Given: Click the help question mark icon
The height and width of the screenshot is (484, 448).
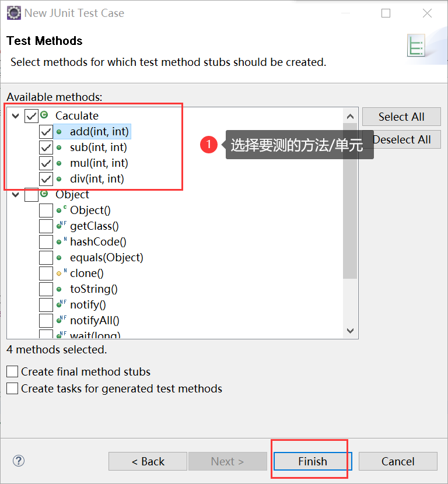Looking at the screenshot, I should 19,461.
